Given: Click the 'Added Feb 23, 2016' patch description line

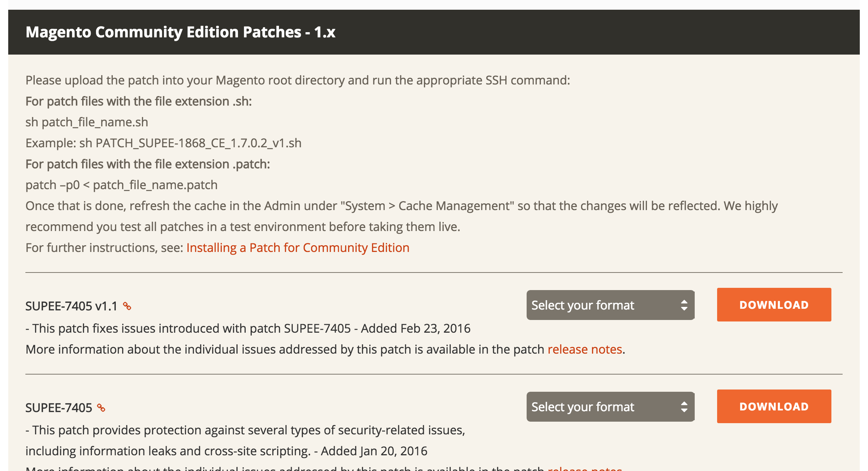Looking at the screenshot, I should coord(248,329).
